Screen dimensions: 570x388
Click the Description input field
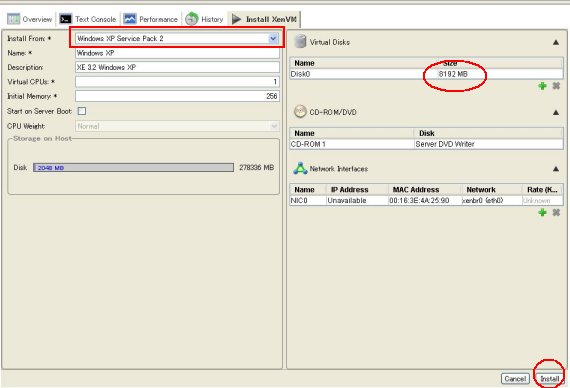click(x=177, y=67)
